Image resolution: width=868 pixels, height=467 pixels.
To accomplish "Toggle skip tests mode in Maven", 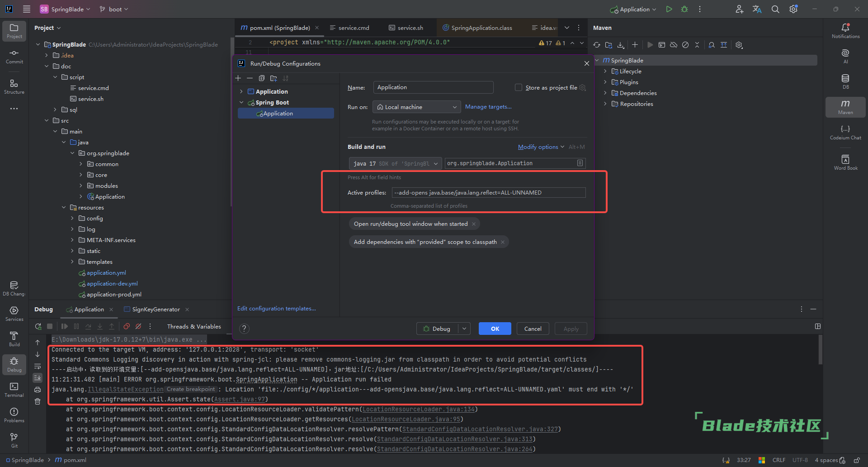I will [685, 45].
